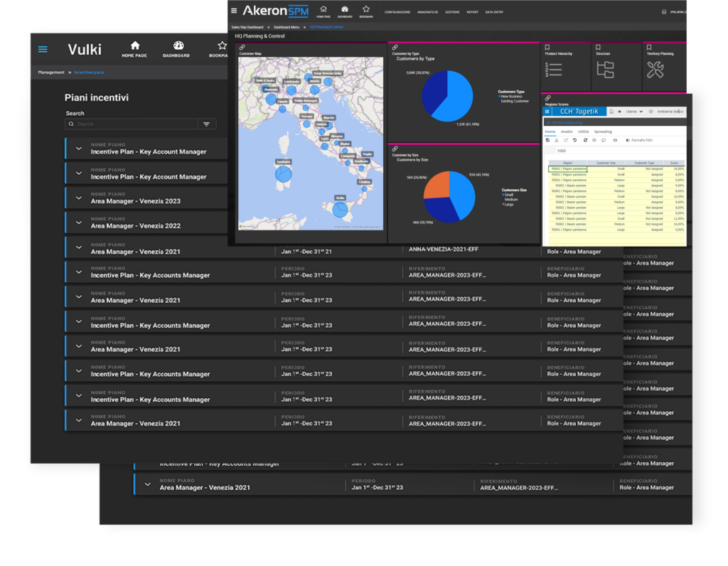Open the Vulki hamburger menu
The height and width of the screenshot is (566, 728).
pos(43,49)
